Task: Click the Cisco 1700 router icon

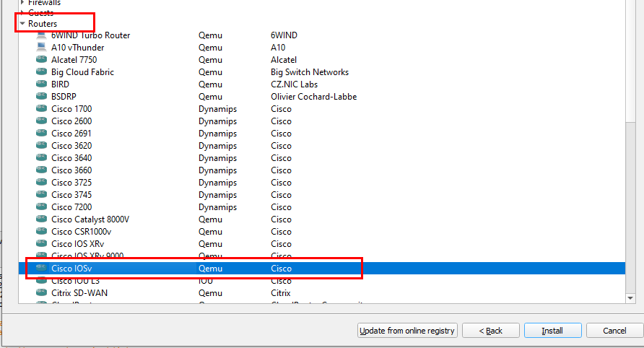Action: [41, 109]
